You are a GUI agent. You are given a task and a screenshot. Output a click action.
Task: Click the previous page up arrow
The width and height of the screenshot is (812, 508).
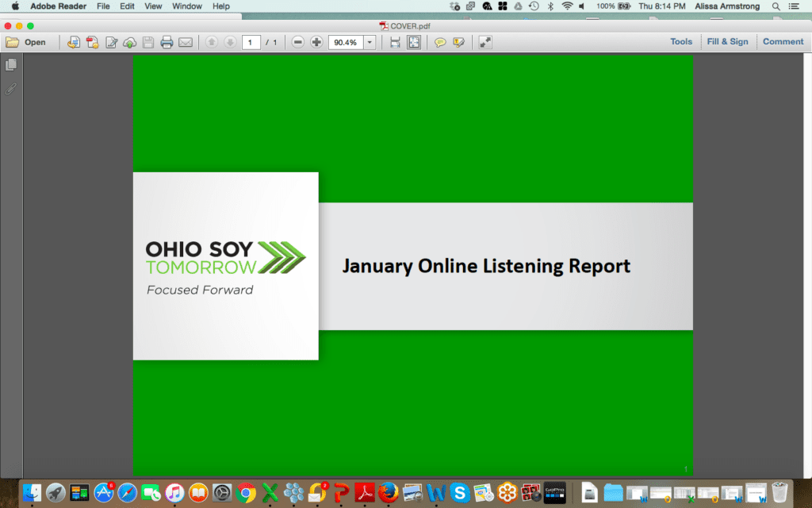coord(211,43)
